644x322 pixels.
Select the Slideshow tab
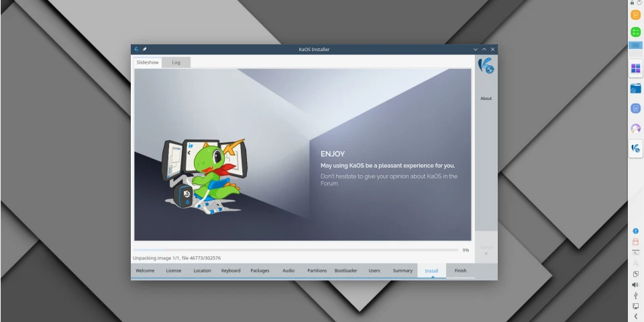tap(148, 62)
